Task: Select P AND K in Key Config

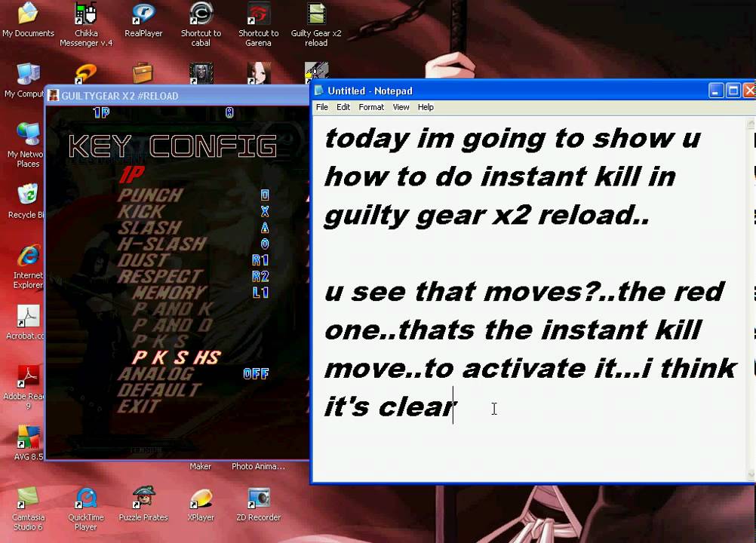Action: (x=173, y=309)
